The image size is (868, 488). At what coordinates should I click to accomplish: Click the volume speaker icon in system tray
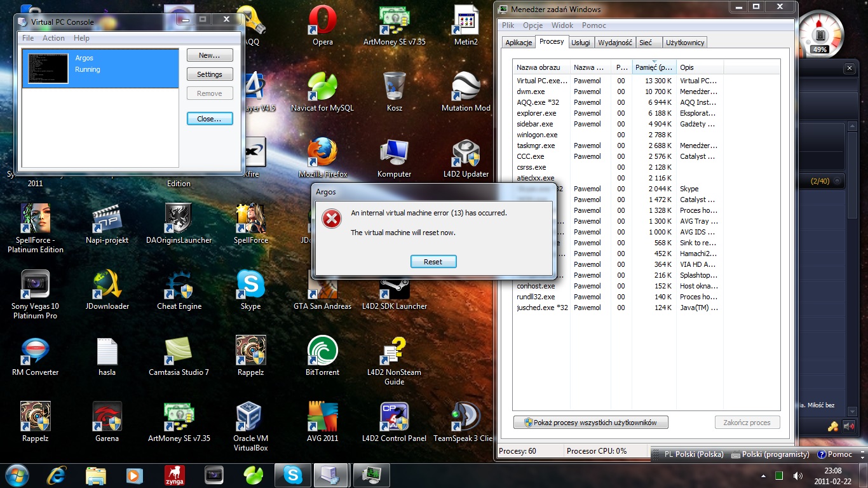(797, 476)
